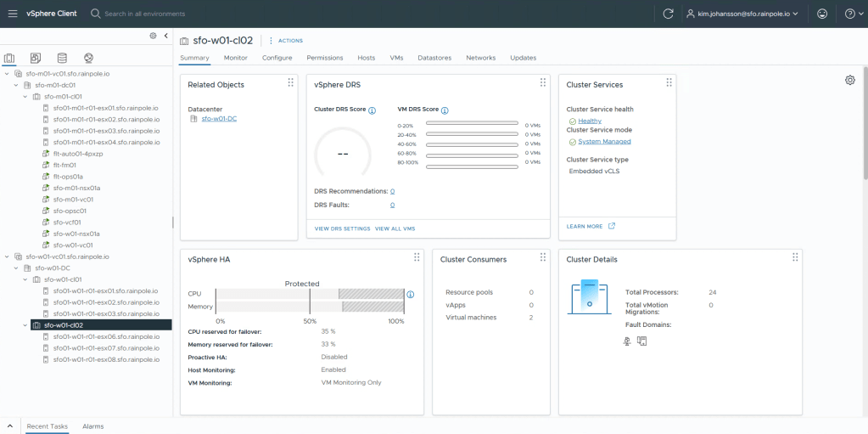The width and height of the screenshot is (868, 434).
Task: Open the Datastores tab
Action: 434,58
